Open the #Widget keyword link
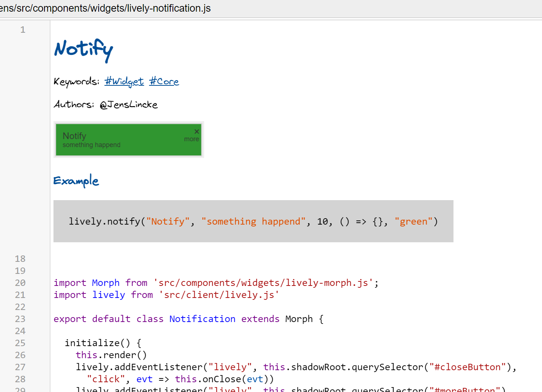This screenshot has height=392, width=542. [x=124, y=81]
